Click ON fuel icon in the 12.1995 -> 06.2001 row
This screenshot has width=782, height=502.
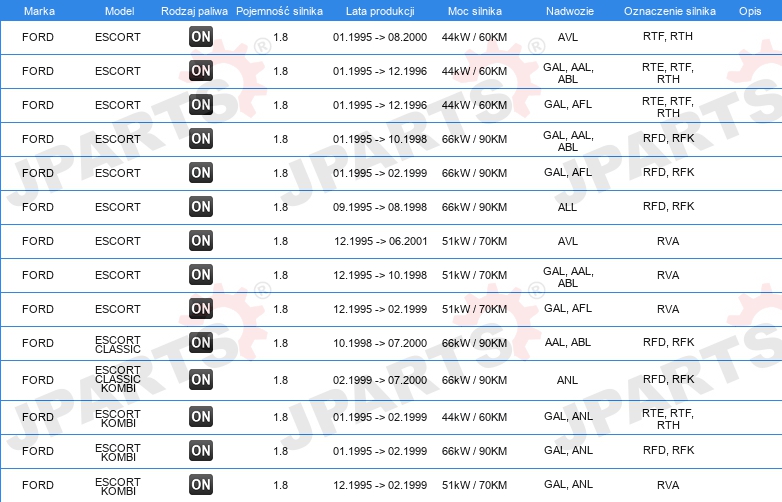pyautogui.click(x=201, y=240)
